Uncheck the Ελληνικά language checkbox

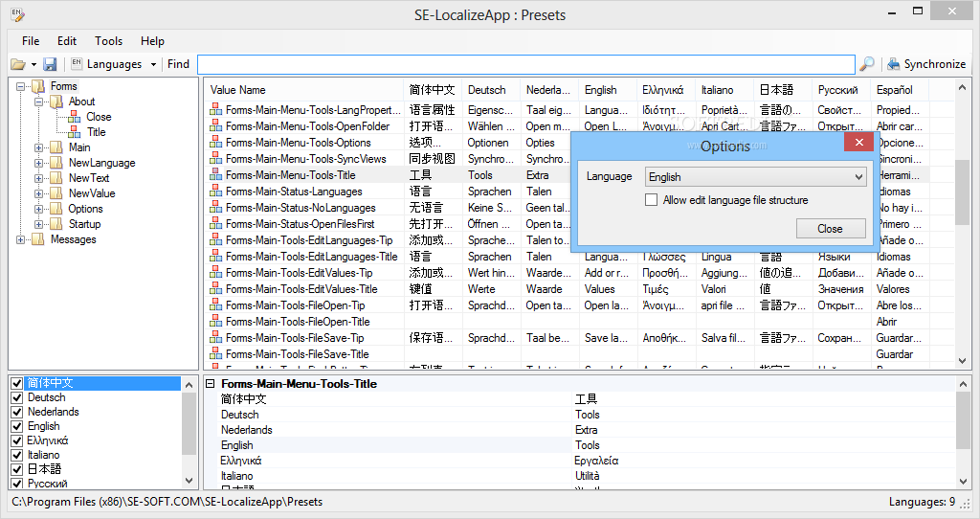coord(17,440)
